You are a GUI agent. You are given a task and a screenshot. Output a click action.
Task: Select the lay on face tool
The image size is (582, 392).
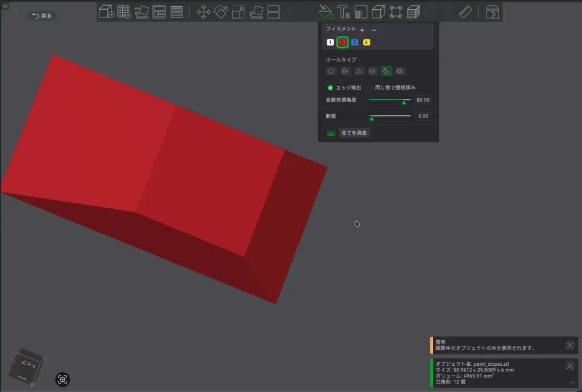coord(256,12)
